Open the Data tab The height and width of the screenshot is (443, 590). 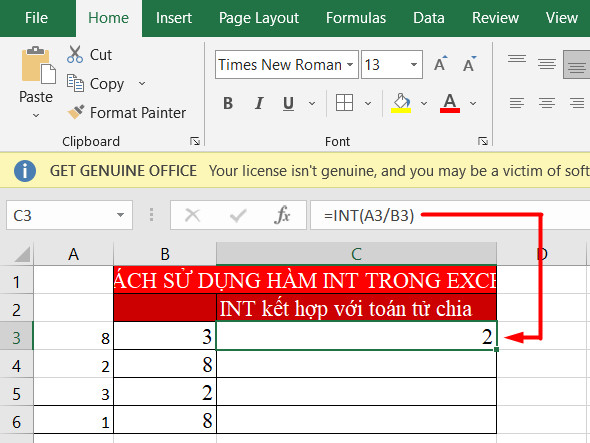pyautogui.click(x=429, y=18)
